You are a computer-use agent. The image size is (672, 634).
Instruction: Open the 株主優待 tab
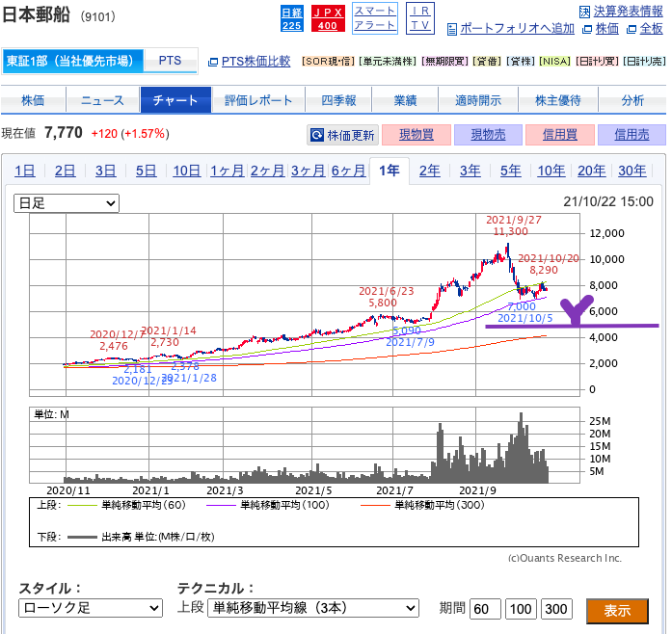tap(558, 100)
